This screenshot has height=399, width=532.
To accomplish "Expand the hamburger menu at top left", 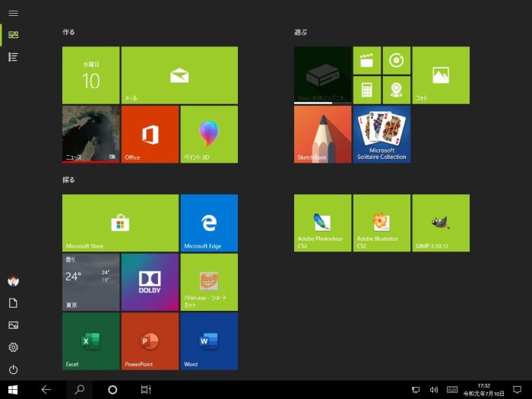I will click(13, 13).
